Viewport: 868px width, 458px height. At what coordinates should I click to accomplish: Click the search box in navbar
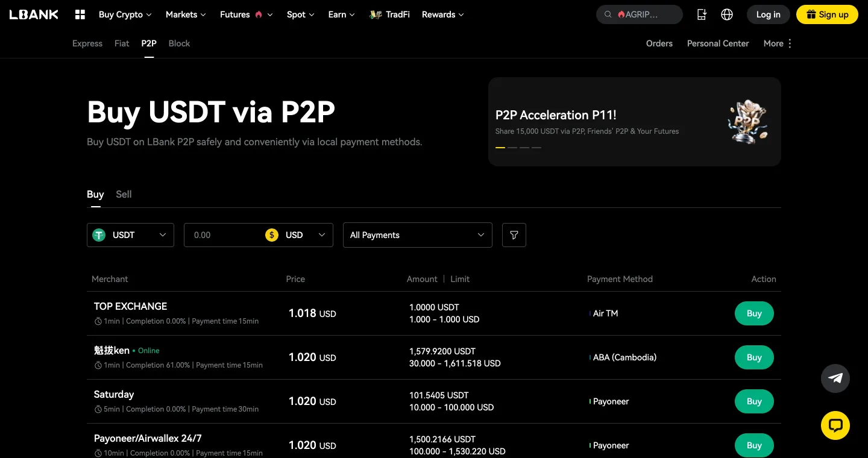(x=640, y=14)
